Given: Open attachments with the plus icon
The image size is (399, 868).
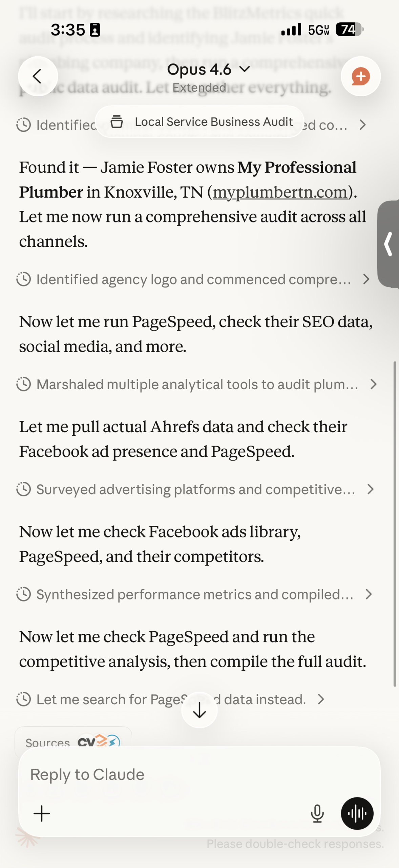Looking at the screenshot, I should point(42,813).
